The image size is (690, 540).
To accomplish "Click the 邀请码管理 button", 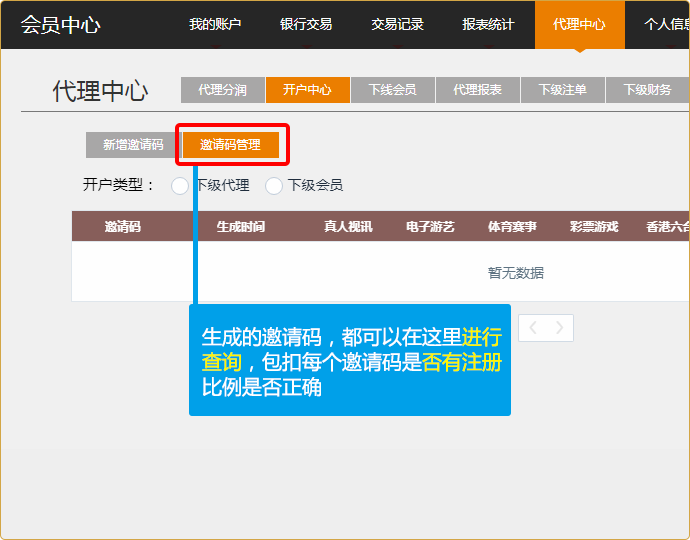I will (x=230, y=145).
